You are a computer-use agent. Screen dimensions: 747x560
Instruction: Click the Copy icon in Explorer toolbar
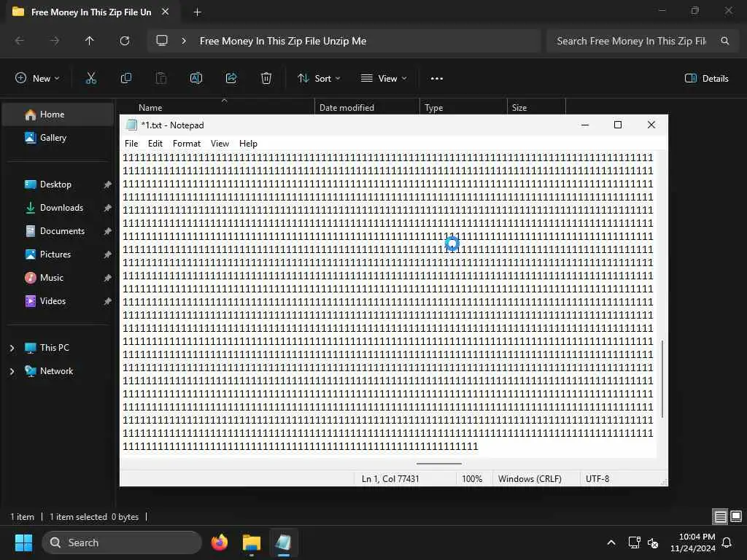pyautogui.click(x=125, y=78)
